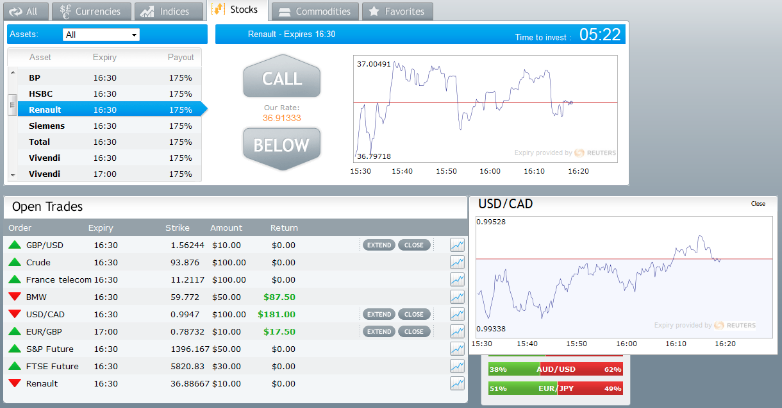Close the EUR/GBP trade
This screenshot has height=408, width=782.
[x=414, y=331]
